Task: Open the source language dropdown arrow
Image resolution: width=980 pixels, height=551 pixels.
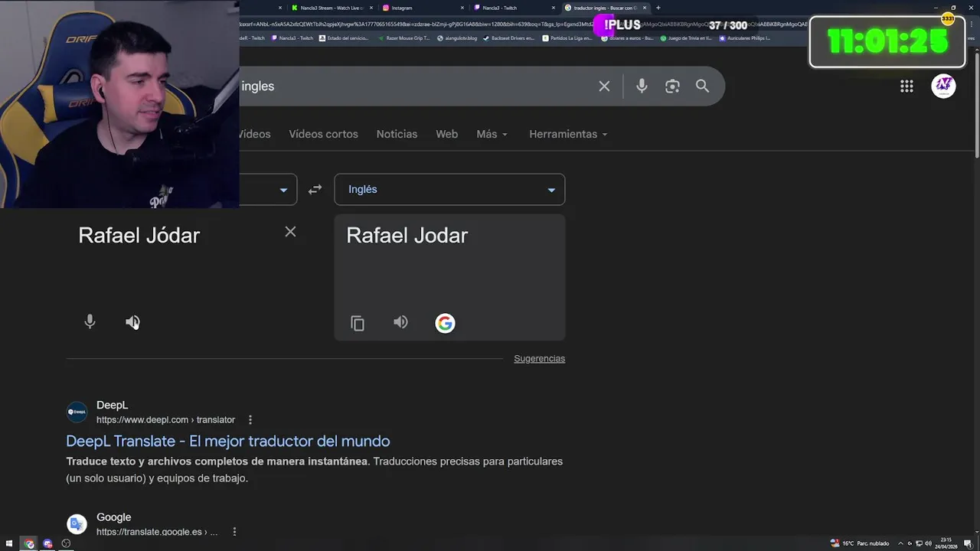Action: coord(283,190)
